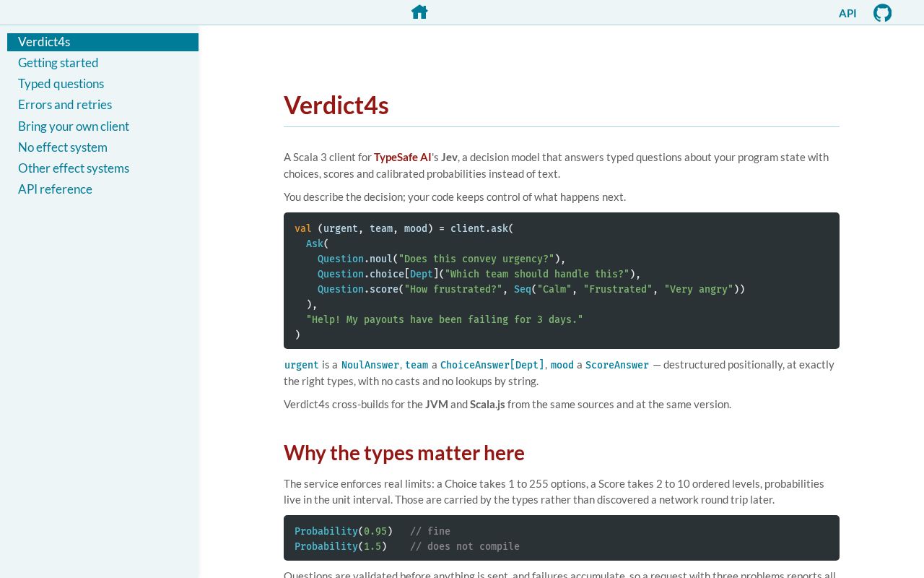Click the Probability(1.5) code line
The height and width of the screenshot is (578, 924).
pyautogui.click(x=341, y=546)
